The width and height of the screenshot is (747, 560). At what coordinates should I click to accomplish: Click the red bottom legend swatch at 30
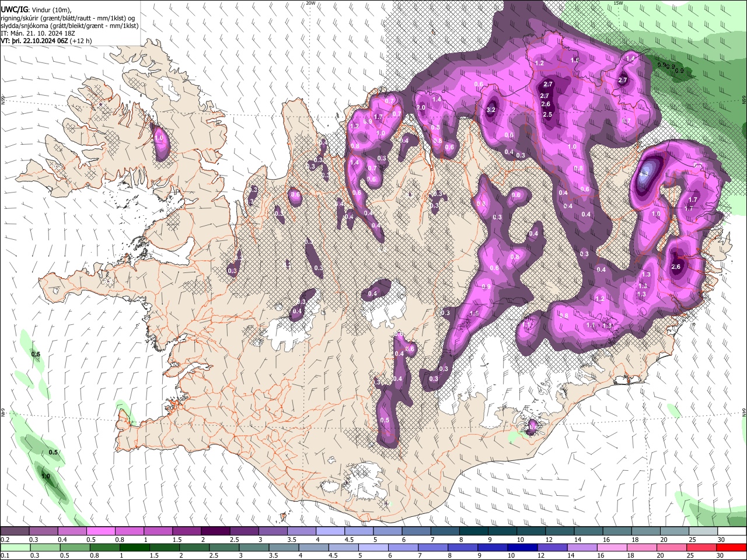(x=732, y=548)
